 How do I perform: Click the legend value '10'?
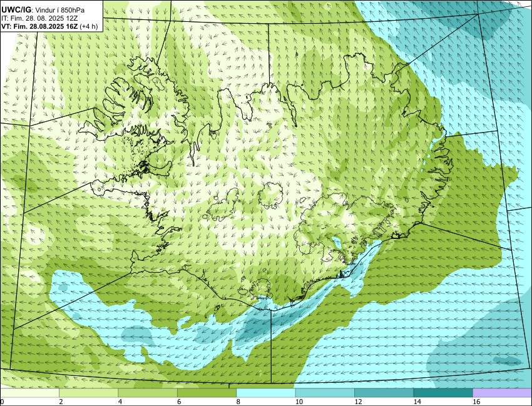pyautogui.click(x=299, y=402)
